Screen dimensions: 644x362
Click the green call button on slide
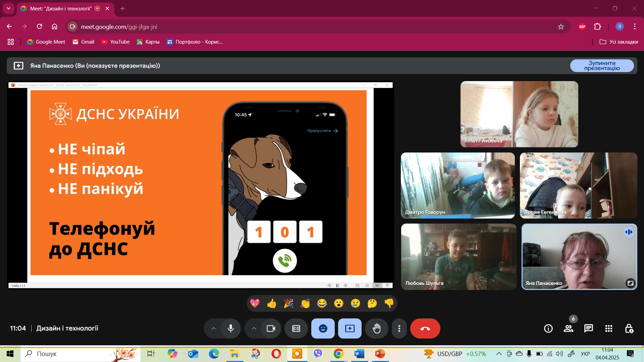point(285,261)
